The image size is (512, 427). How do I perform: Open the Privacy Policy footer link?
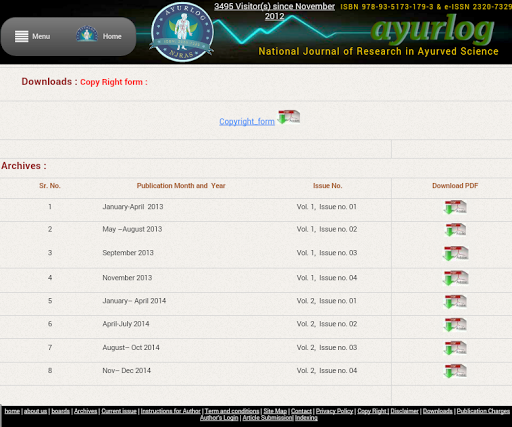334,411
